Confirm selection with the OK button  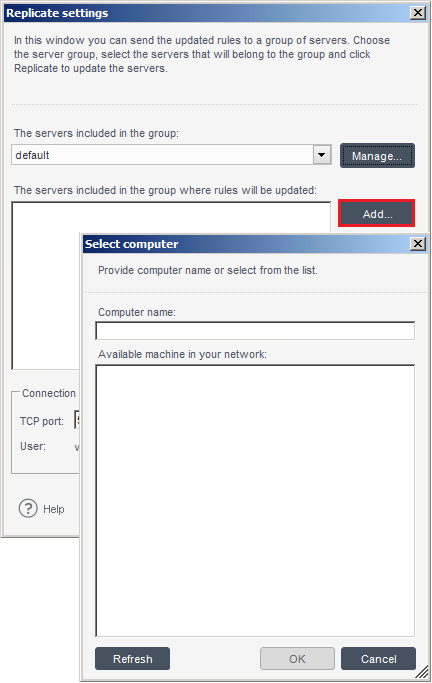pos(297,658)
